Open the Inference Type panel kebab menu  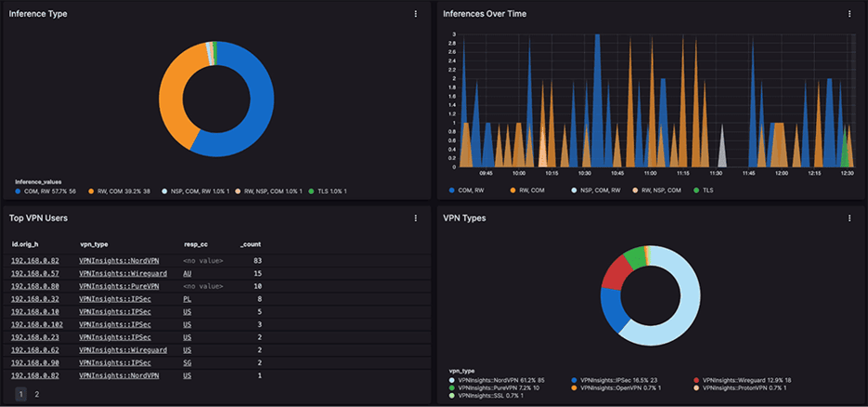tap(415, 14)
